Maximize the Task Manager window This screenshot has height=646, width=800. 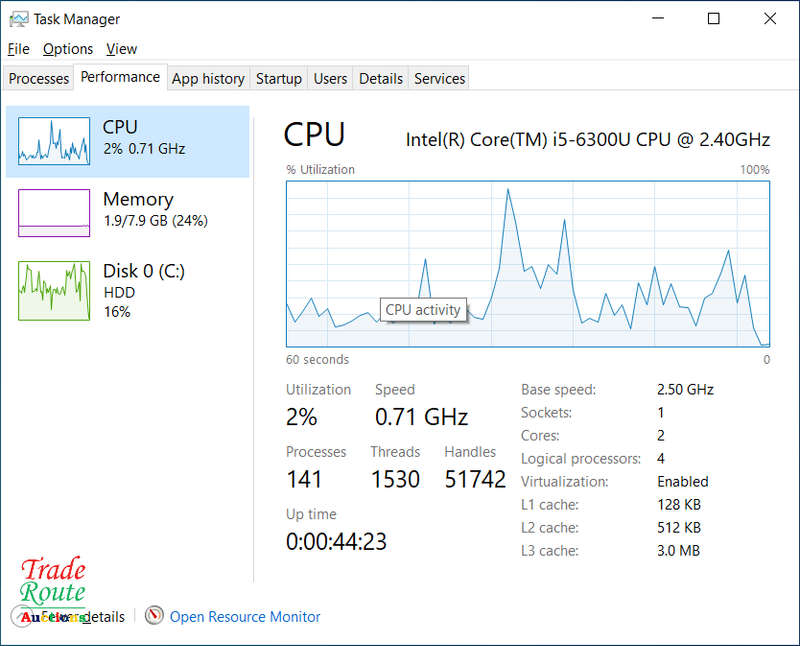pyautogui.click(x=713, y=19)
